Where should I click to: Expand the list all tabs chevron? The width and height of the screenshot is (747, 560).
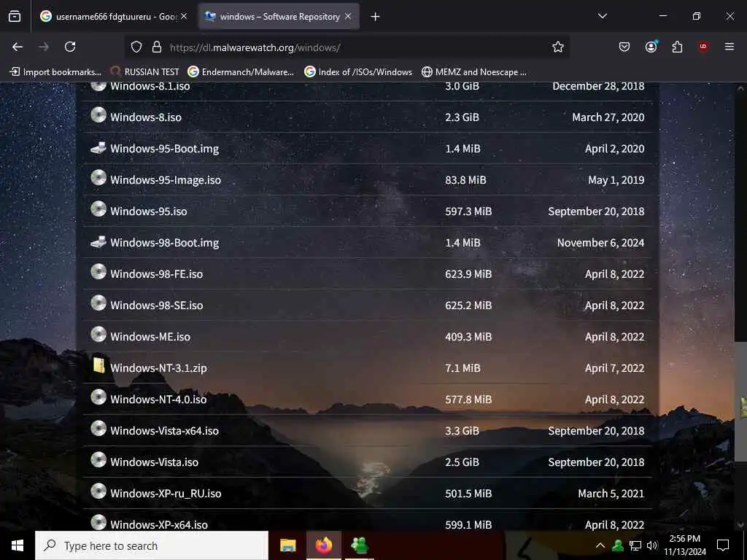coord(603,16)
